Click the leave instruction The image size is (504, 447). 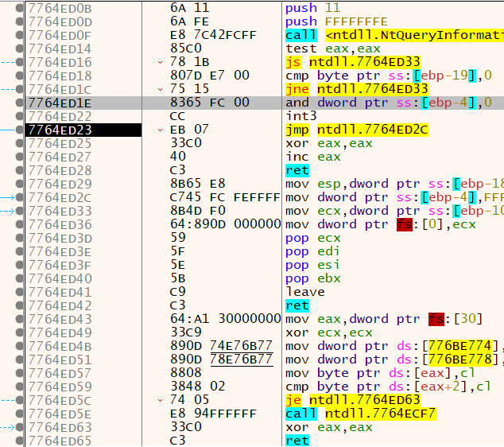pyautogui.click(x=305, y=292)
